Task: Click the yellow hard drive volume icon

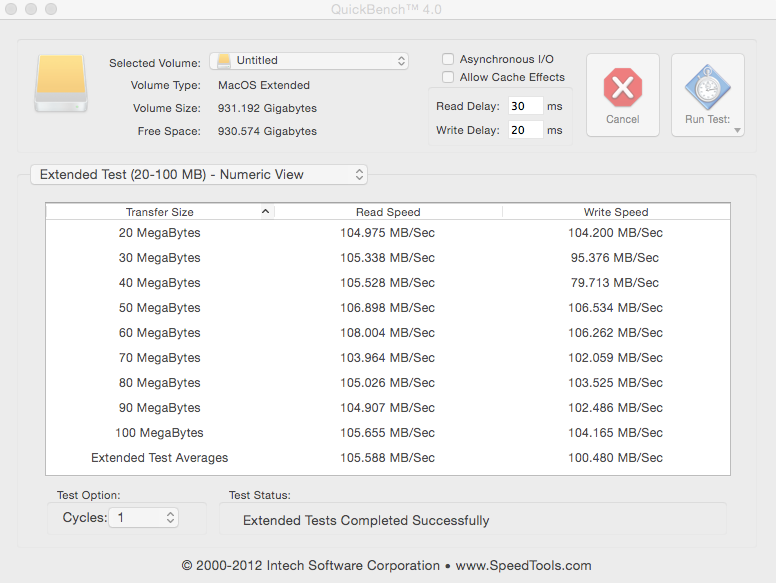Action: 61,84
